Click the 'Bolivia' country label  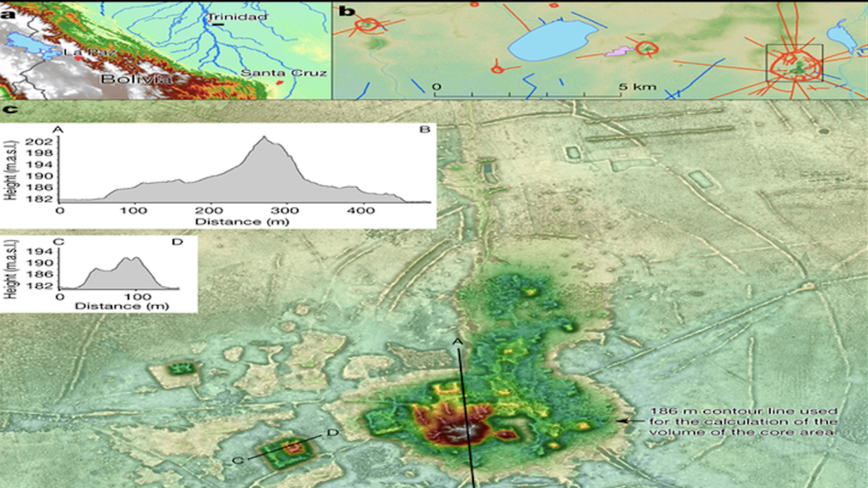[x=137, y=79]
